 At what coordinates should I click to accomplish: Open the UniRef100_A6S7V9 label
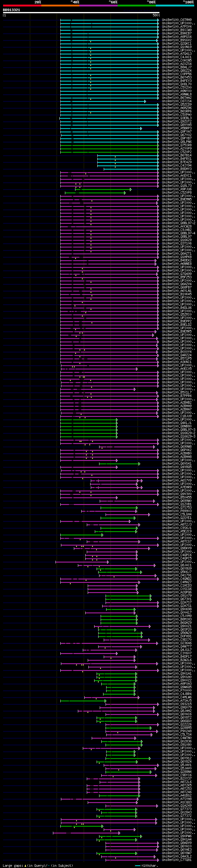tap(177, 481)
